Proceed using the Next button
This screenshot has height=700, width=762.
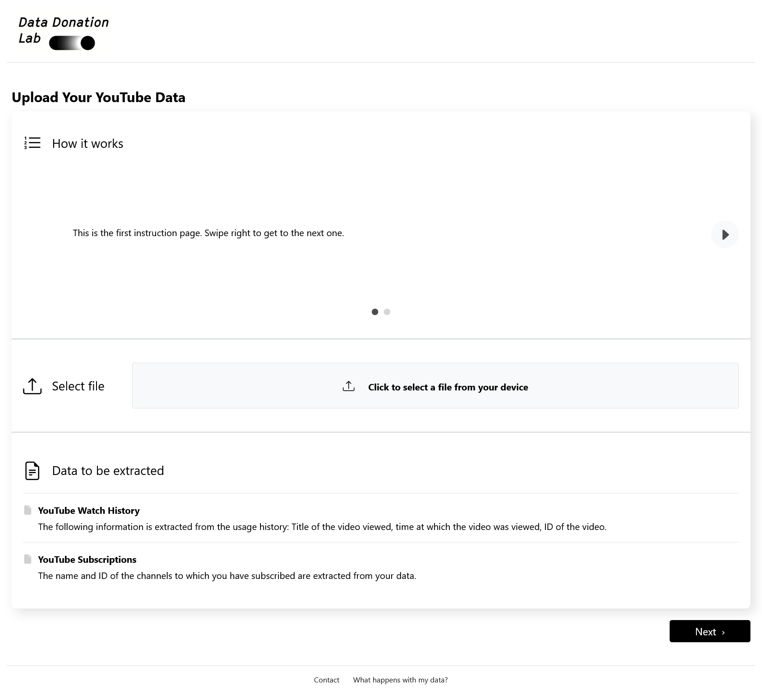click(x=709, y=631)
